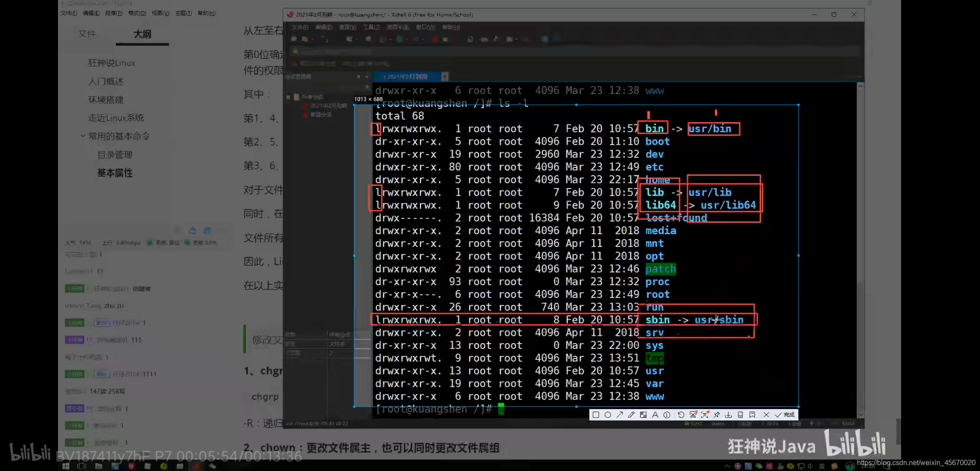Select the numbered step marker tool

[667, 415]
